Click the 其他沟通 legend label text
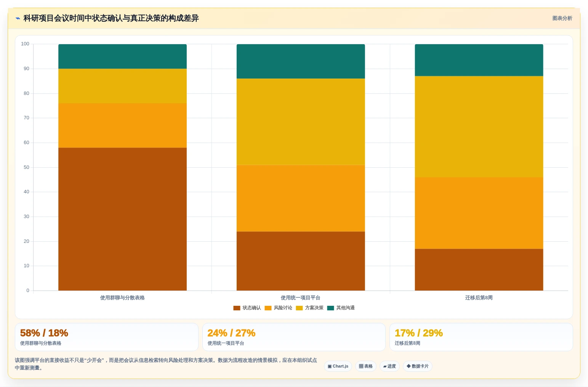588x387 pixels. pyautogui.click(x=345, y=308)
